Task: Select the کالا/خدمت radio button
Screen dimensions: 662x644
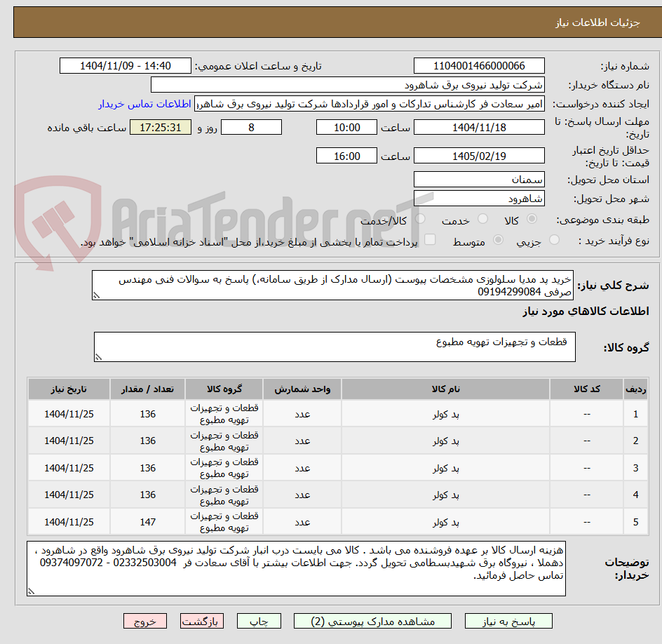Action: point(420,219)
